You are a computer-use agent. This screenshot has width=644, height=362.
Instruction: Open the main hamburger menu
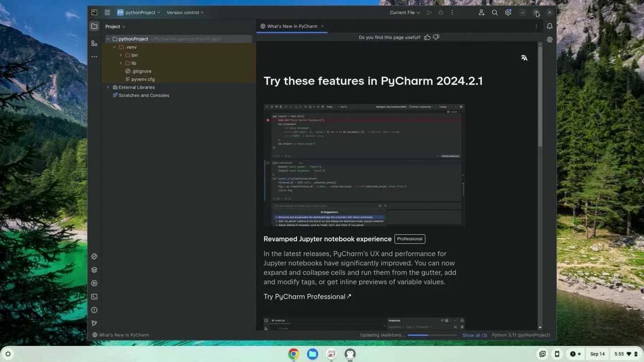pos(107,13)
